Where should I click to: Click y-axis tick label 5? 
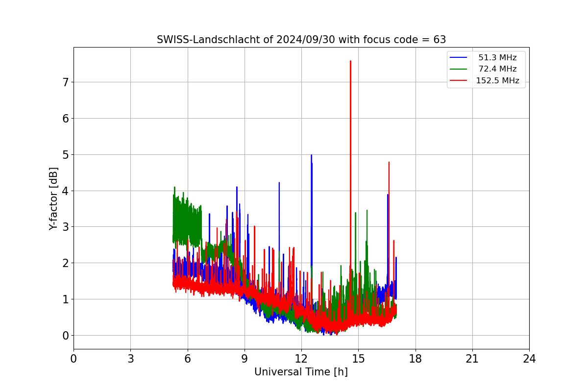point(65,155)
